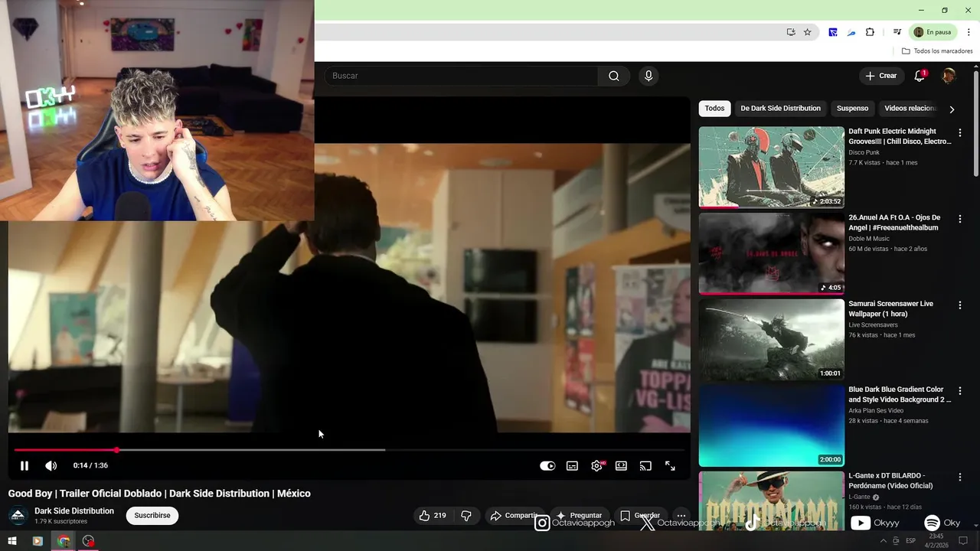Click the Dark Side Distribution channel avatar
The image size is (980, 551).
[18, 516]
